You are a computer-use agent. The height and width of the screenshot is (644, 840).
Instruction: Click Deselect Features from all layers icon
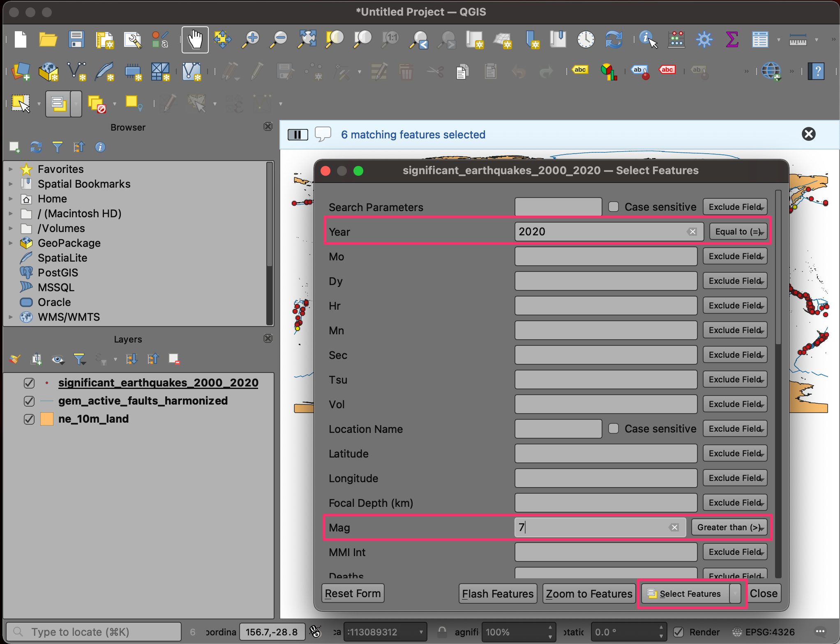[97, 103]
